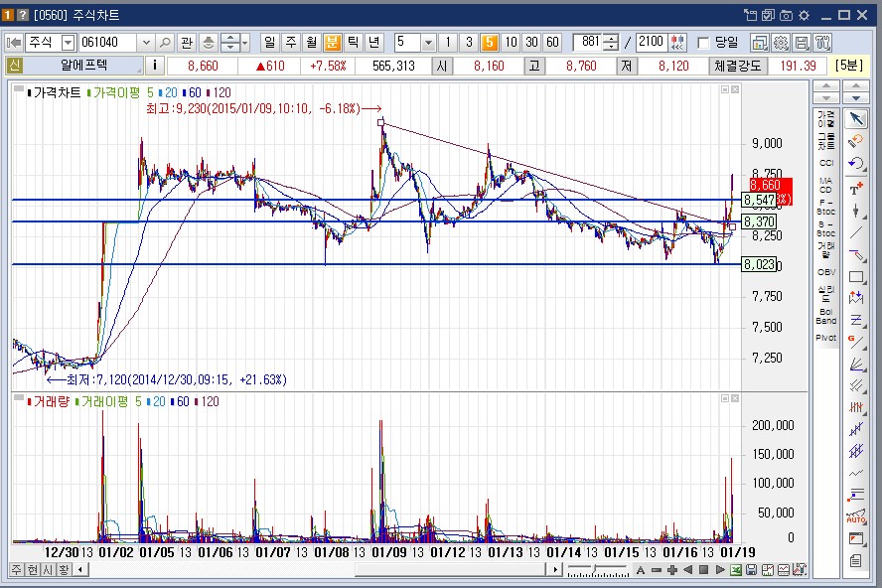Viewport: 882px width, 588px height.
Task: Click the stop square button at bottom
Action: [x=703, y=570]
